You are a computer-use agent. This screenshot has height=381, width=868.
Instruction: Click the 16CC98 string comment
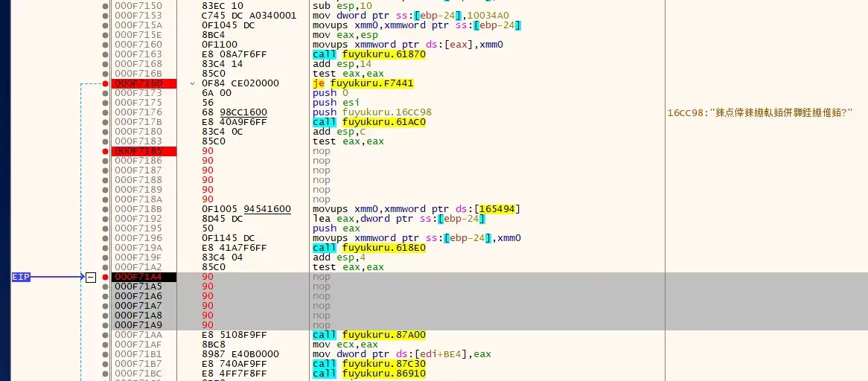point(759,112)
